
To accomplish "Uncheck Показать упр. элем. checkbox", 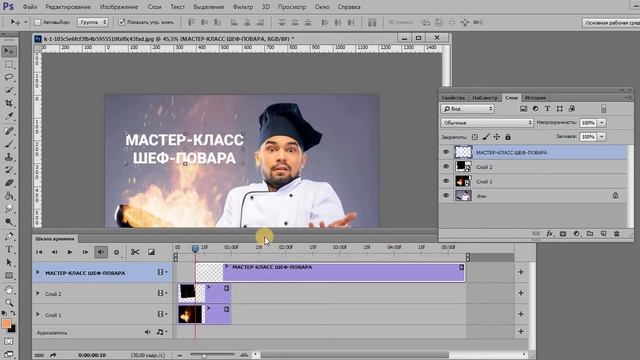I will pyautogui.click(x=122, y=22).
